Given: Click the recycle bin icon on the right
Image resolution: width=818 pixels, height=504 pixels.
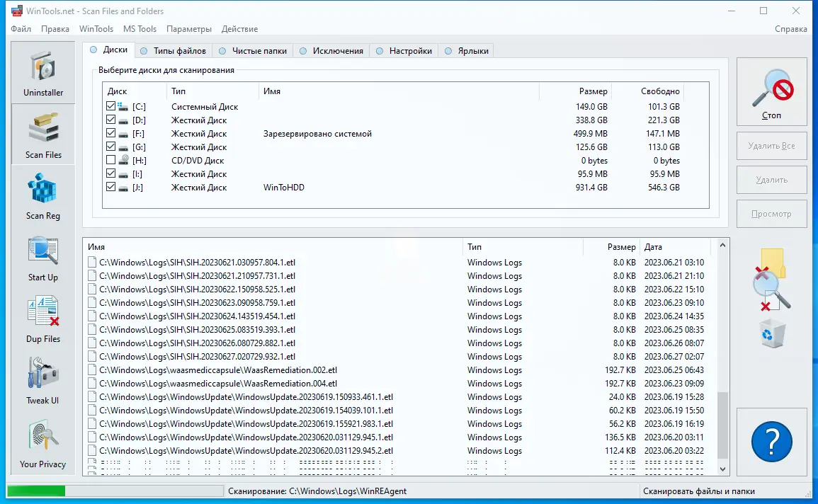Looking at the screenshot, I should coord(771,333).
